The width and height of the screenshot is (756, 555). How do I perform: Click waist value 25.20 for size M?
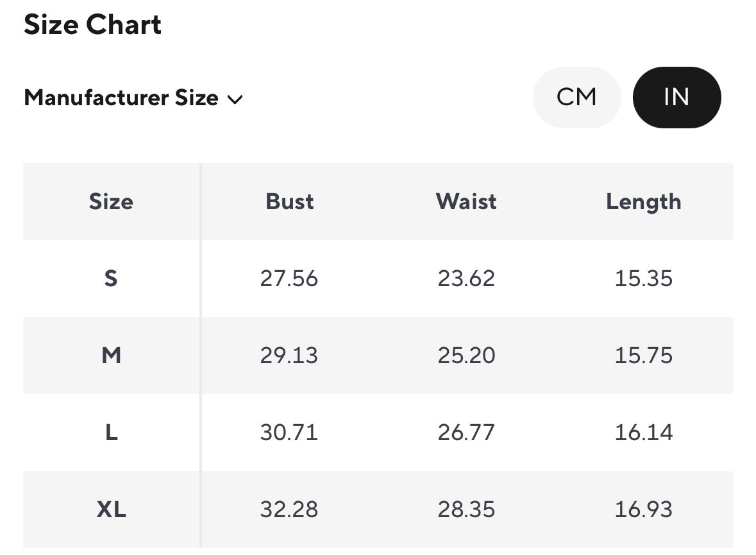click(x=466, y=355)
